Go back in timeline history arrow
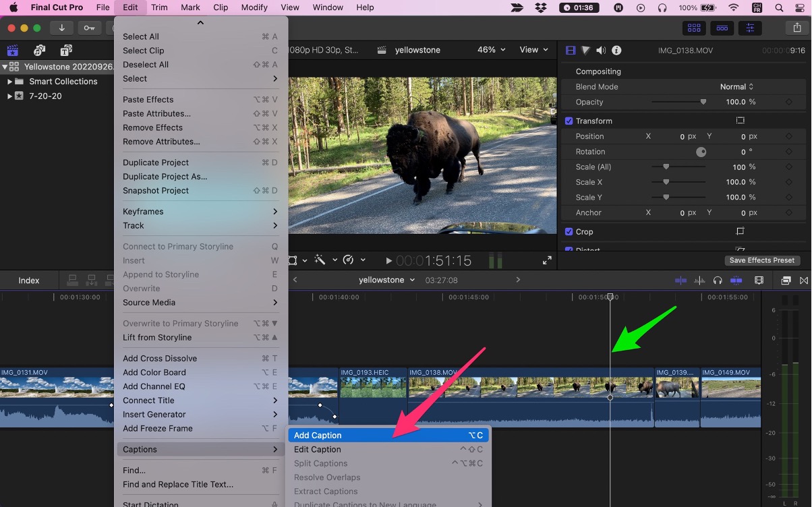This screenshot has width=812, height=507. pyautogui.click(x=295, y=280)
